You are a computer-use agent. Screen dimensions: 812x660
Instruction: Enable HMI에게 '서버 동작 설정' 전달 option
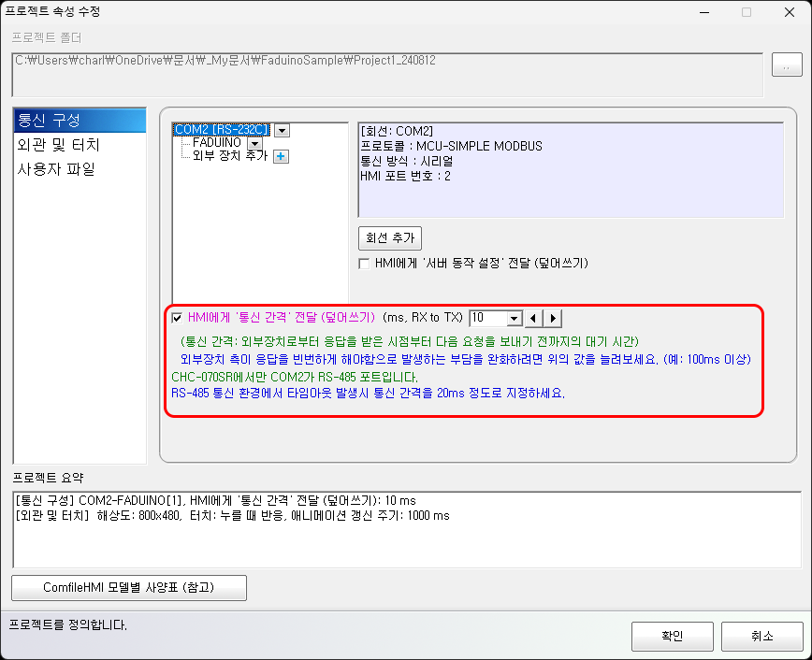click(x=364, y=263)
